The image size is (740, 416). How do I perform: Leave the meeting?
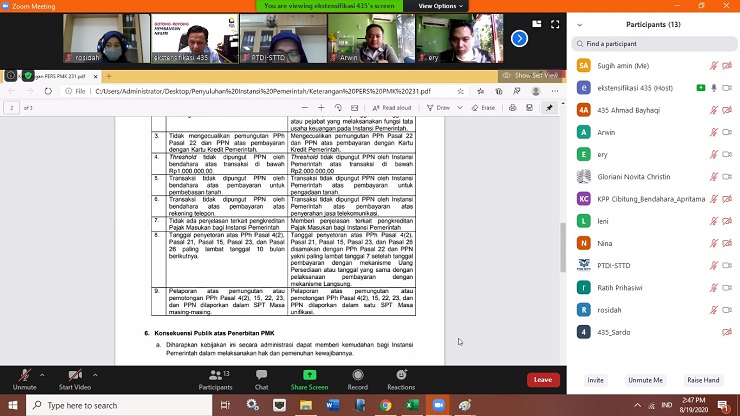(x=543, y=379)
